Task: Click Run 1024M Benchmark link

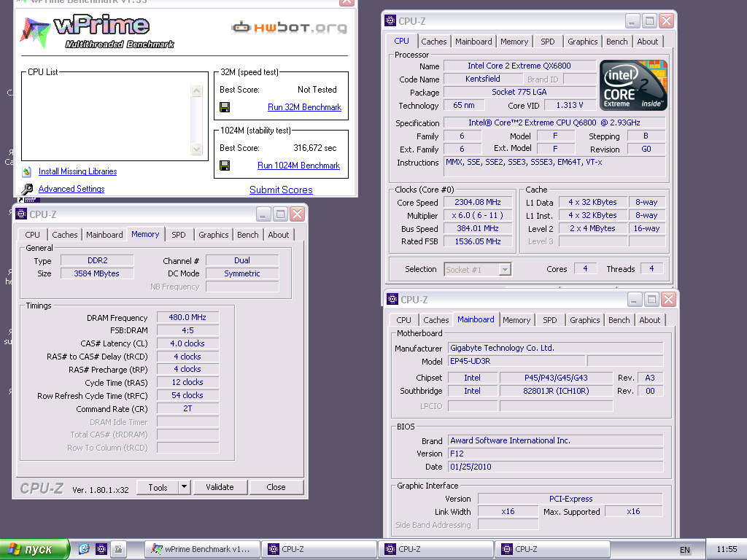Action: point(298,166)
